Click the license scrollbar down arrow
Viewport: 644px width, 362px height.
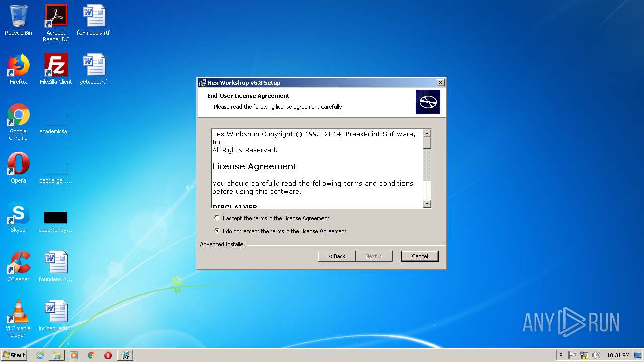click(x=427, y=204)
